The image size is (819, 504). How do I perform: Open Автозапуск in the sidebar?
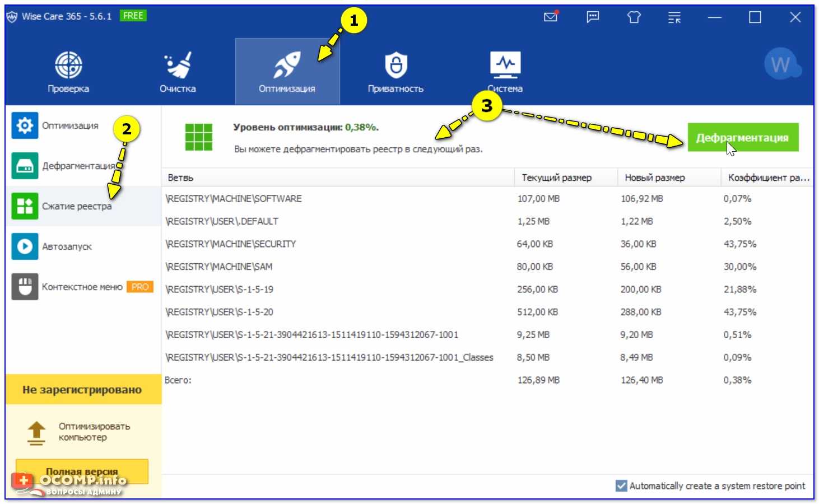[x=67, y=246]
